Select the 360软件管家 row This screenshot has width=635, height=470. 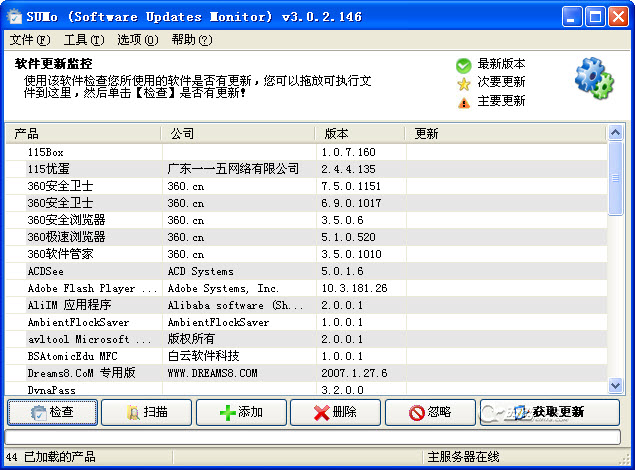307,254
